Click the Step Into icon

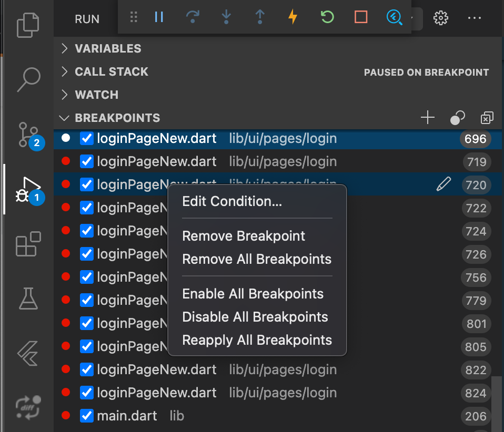pos(226,17)
